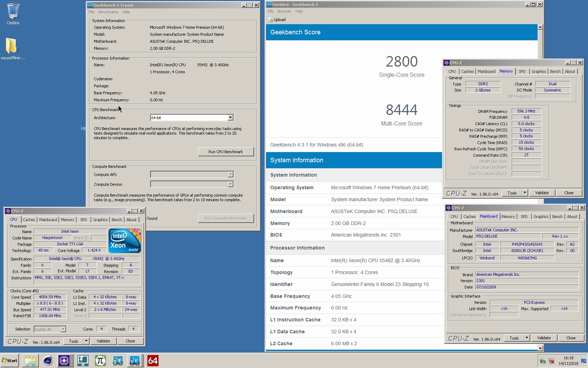Open the first Geekbench taskbar icon

pos(118,361)
